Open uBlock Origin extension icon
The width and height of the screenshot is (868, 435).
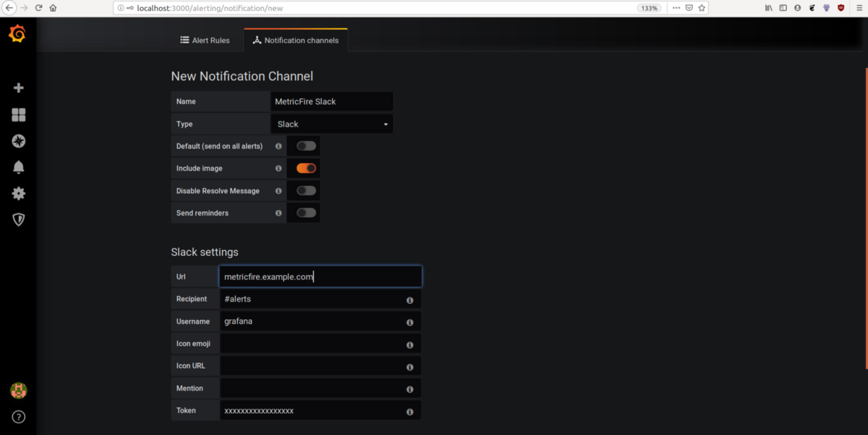[x=841, y=8]
